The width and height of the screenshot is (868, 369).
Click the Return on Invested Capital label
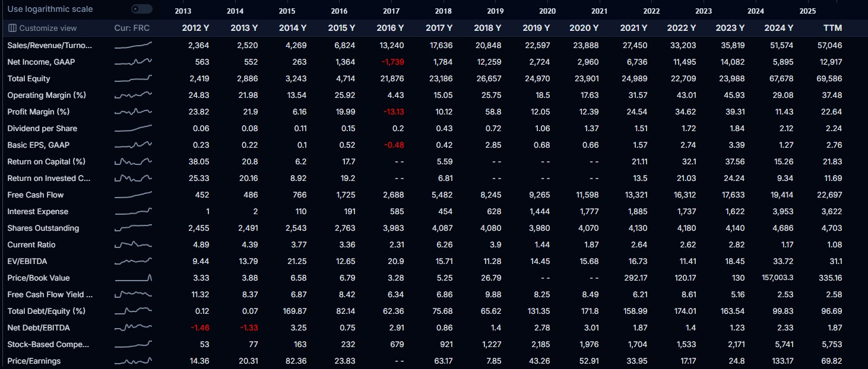[x=49, y=178]
